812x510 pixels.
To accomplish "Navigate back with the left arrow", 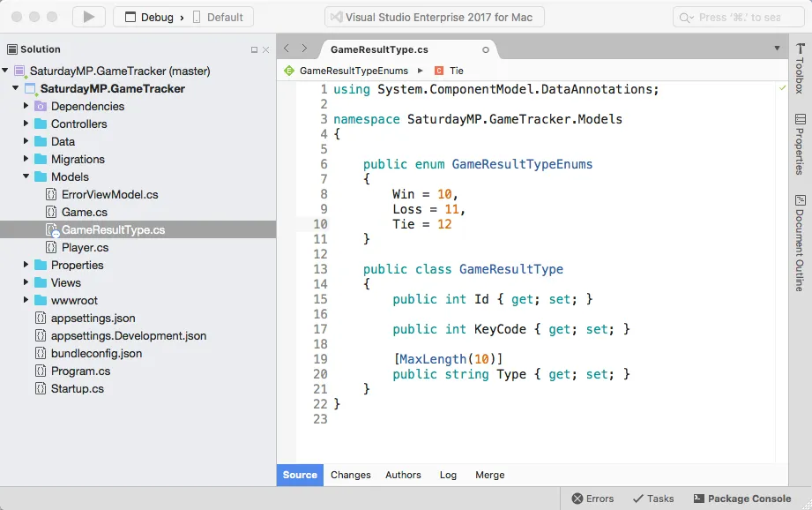I will pyautogui.click(x=287, y=49).
